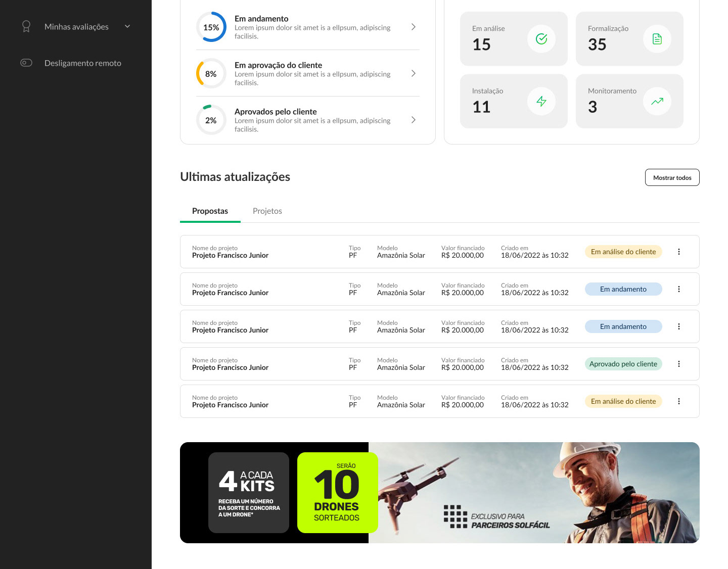The image size is (728, 569).
Task: Click Em aprovação do cliente heading
Action: pyautogui.click(x=278, y=65)
